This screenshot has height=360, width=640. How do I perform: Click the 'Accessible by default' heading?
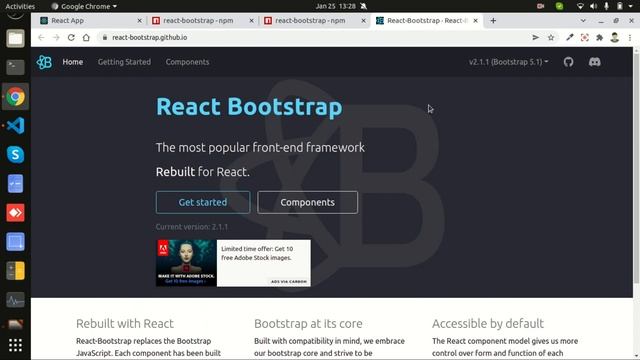tap(488, 324)
